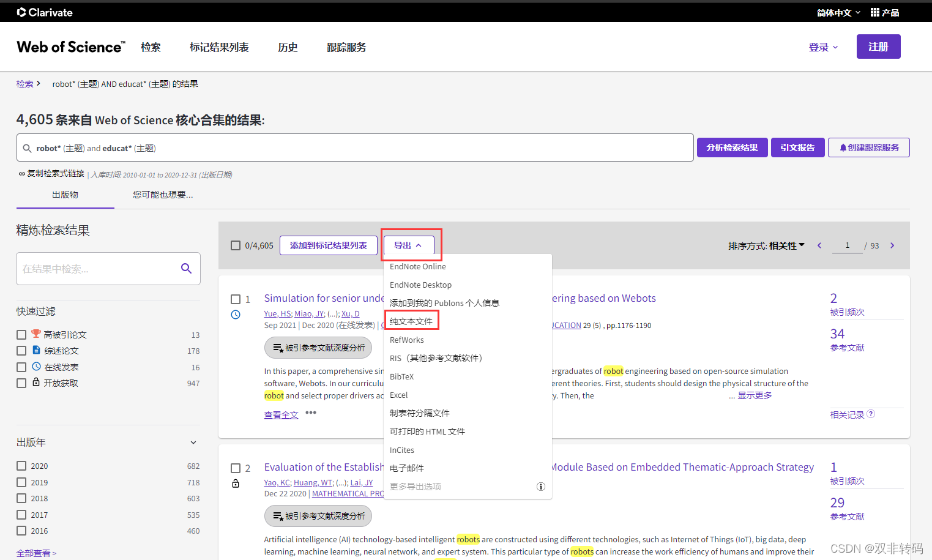Check the 在线发表 filter
The height and width of the screenshot is (560, 932).
click(21, 367)
